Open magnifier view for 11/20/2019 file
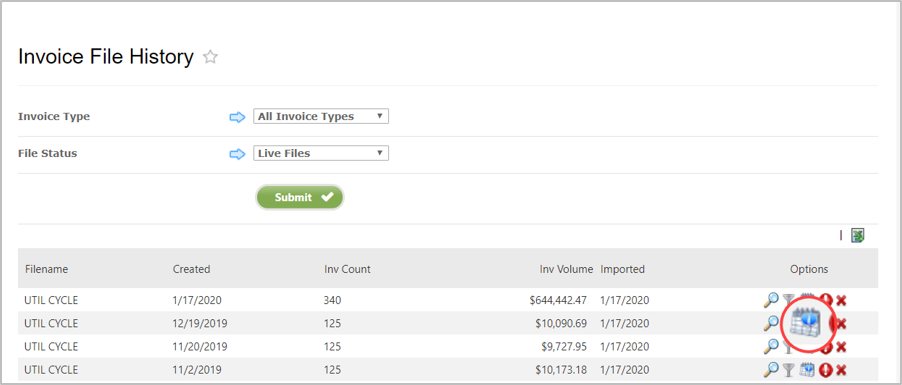Viewport: 902px width, 385px height. pyautogui.click(x=771, y=346)
